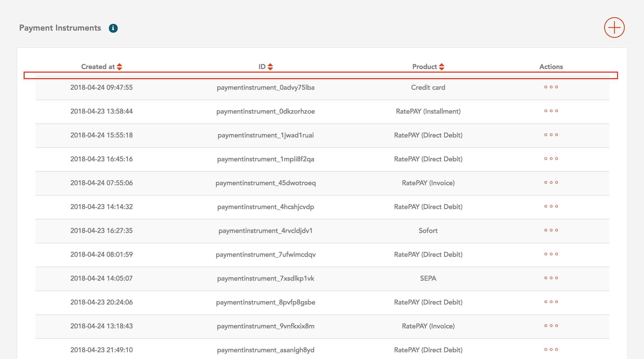The image size is (644, 359).
Task: Open actions dots for paymentinstrument_7ufwimcdqv
Action: tap(551, 254)
